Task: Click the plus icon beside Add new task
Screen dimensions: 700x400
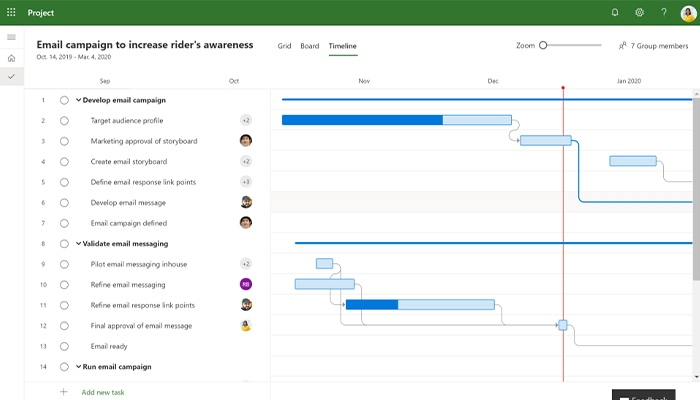Action: pos(63,392)
